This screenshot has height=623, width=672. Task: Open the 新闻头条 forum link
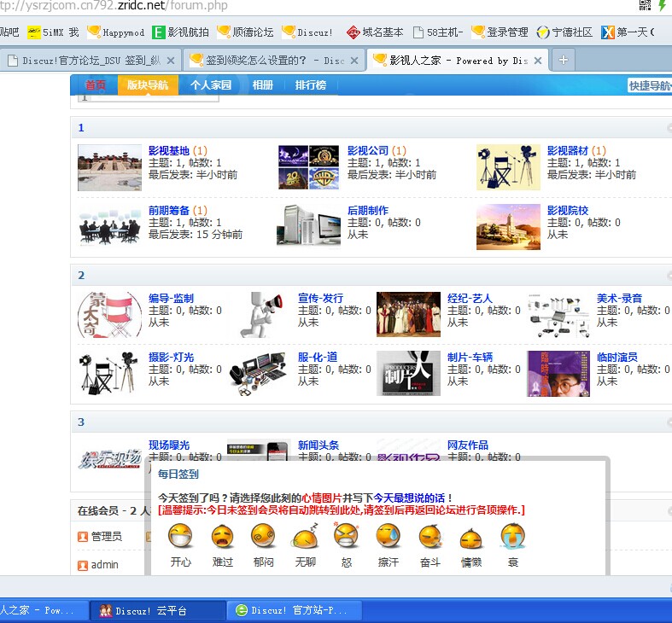[318, 445]
